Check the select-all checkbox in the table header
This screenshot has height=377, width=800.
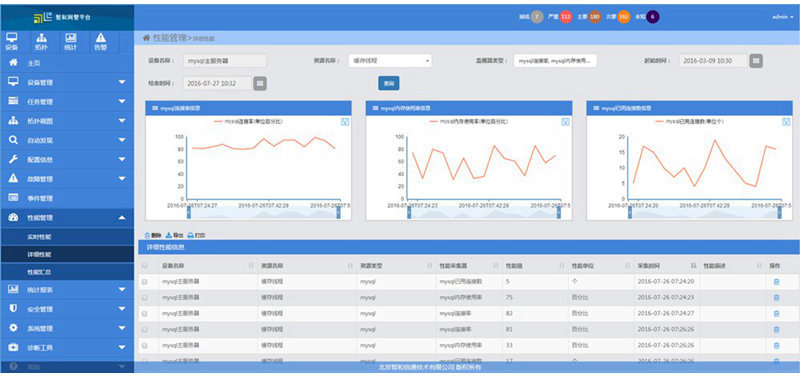pos(145,265)
